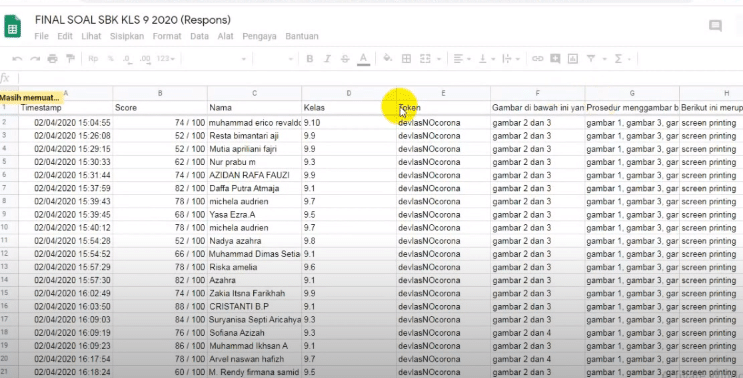Screen dimensions: 743x378
Task: Format as percent
Action: point(110,59)
